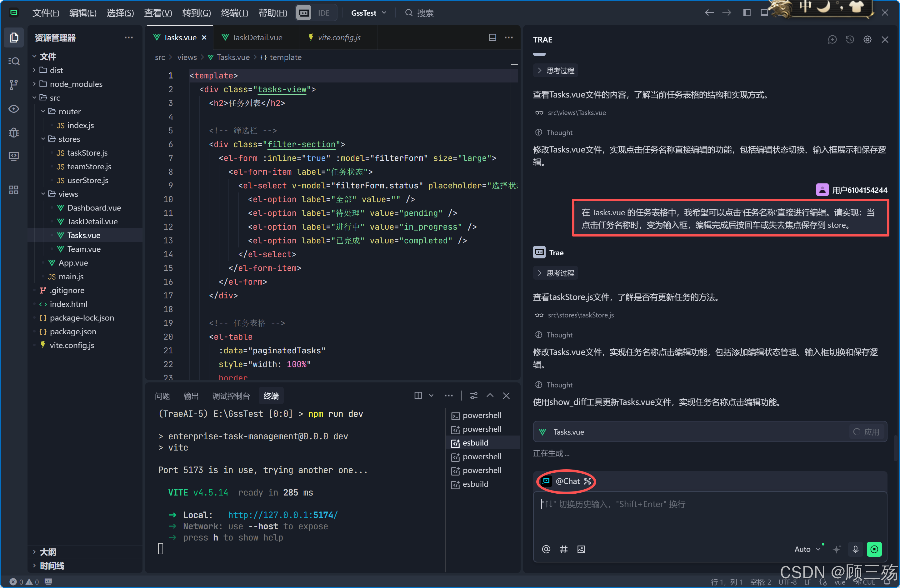Toggle terminal panel maximize chevron
Image resolution: width=900 pixels, height=588 pixels.
[x=490, y=396]
